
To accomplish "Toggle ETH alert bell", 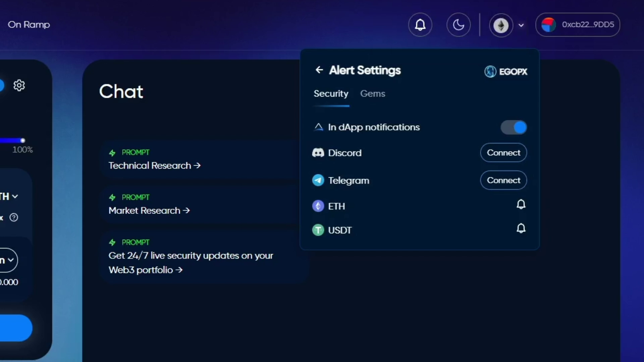I will (521, 204).
